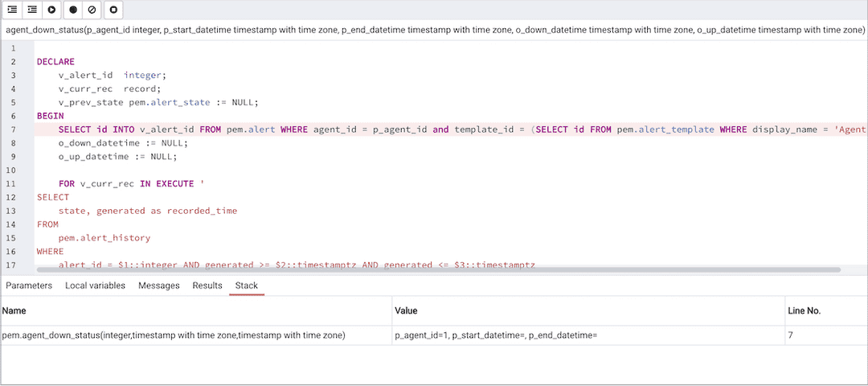Viewport: 868px width, 386px height.
Task: Click the Name column header
Action: [x=14, y=310]
